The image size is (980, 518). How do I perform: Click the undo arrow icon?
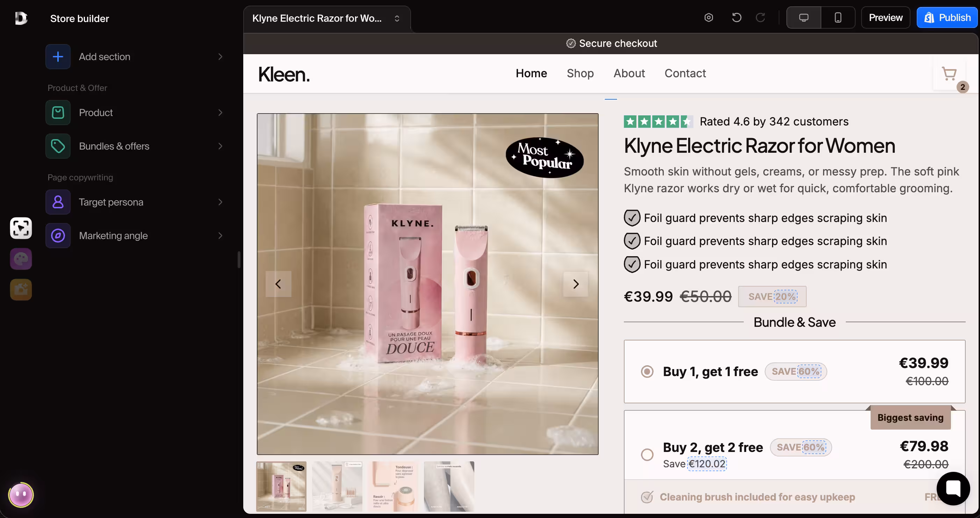coord(736,17)
